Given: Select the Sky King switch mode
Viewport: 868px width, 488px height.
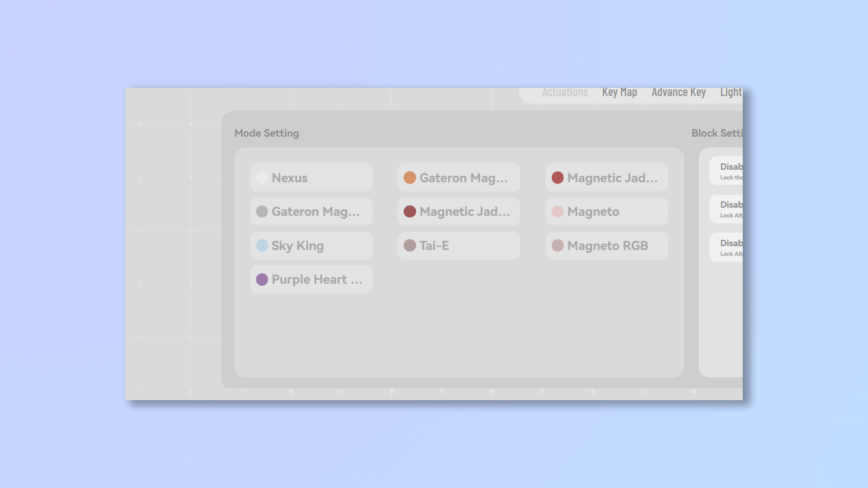Looking at the screenshot, I should (x=311, y=245).
